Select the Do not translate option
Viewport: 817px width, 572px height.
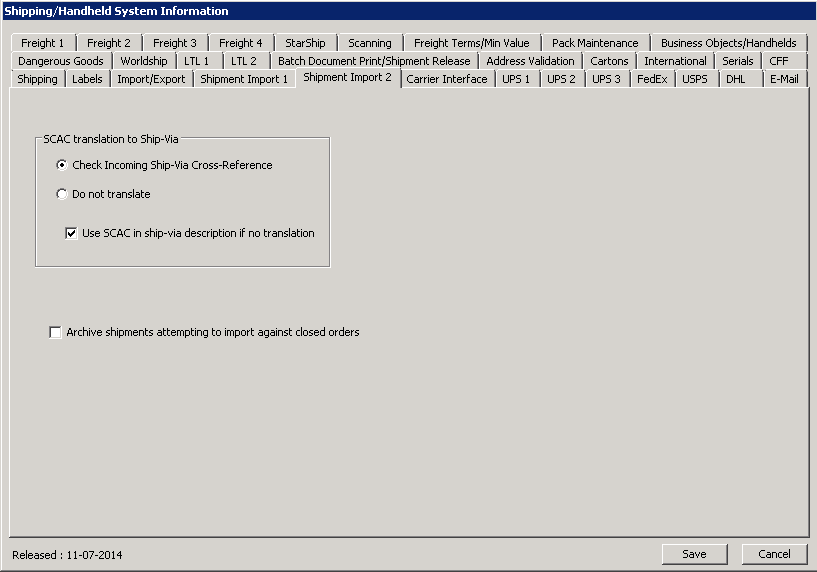tap(63, 194)
